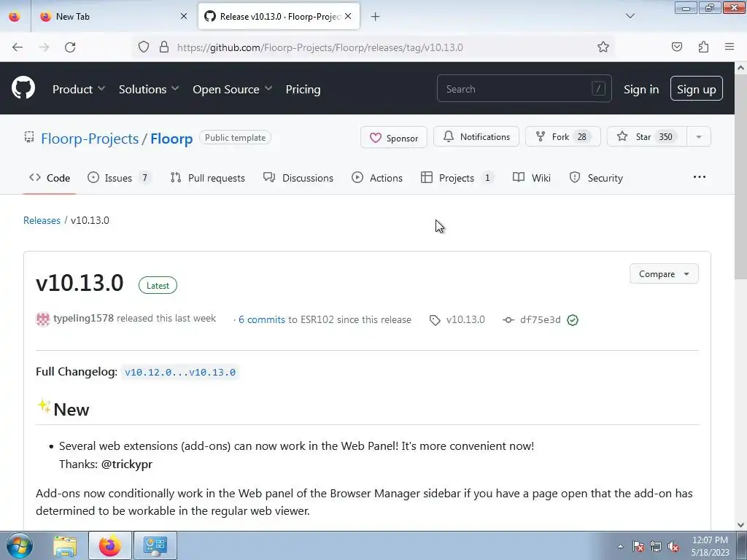
Task: Open the Compare dropdown
Action: 664,274
